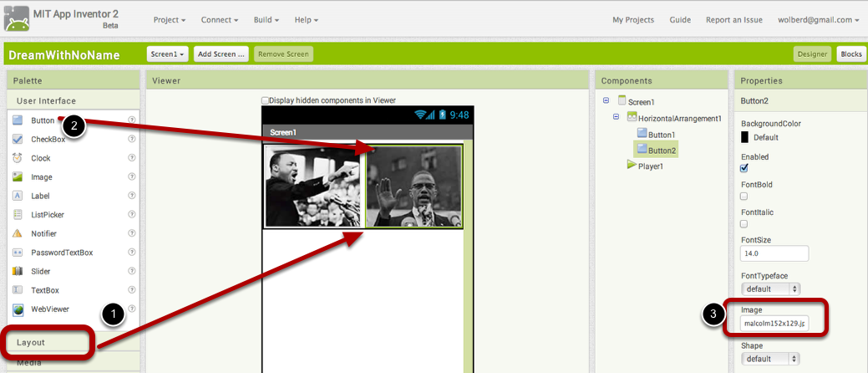Open the Shape dropdown
The height and width of the screenshot is (373, 868).
click(770, 359)
